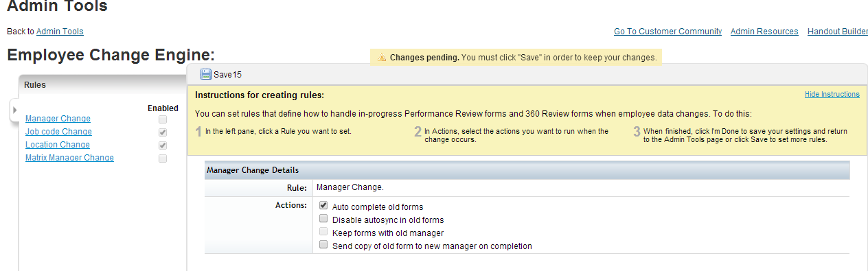Collapse the Rules pane with the arrow handle
Image resolution: width=868 pixels, height=271 pixels.
tap(15, 110)
